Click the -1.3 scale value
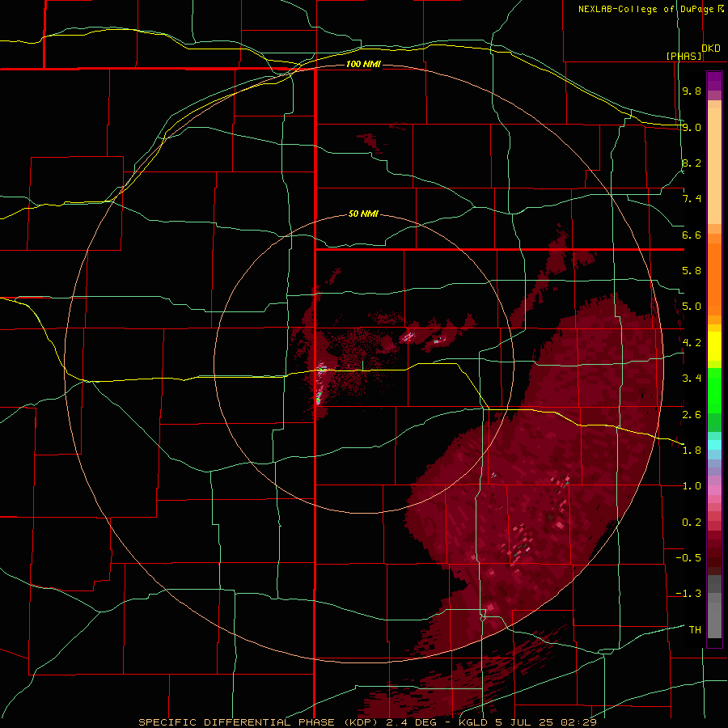 point(688,594)
